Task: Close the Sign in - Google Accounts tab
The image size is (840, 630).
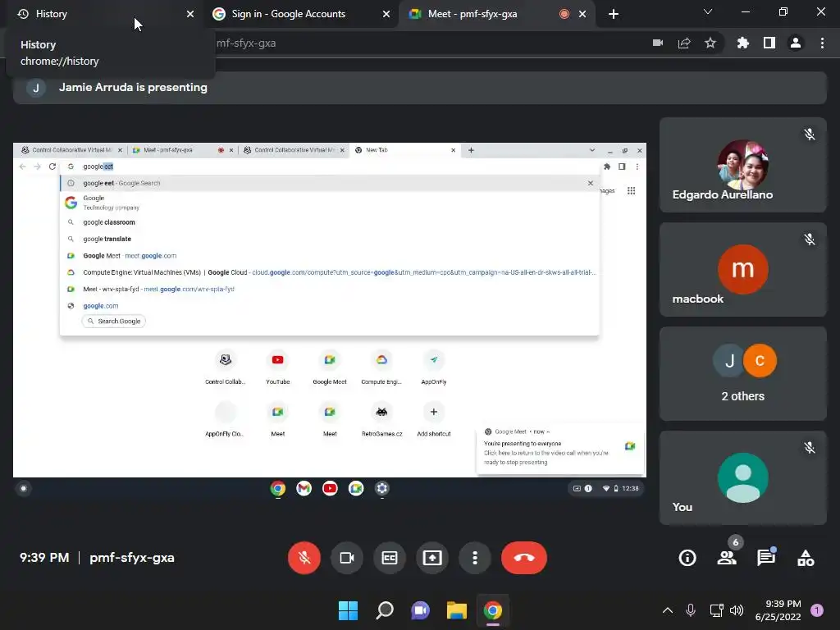Action: (386, 14)
